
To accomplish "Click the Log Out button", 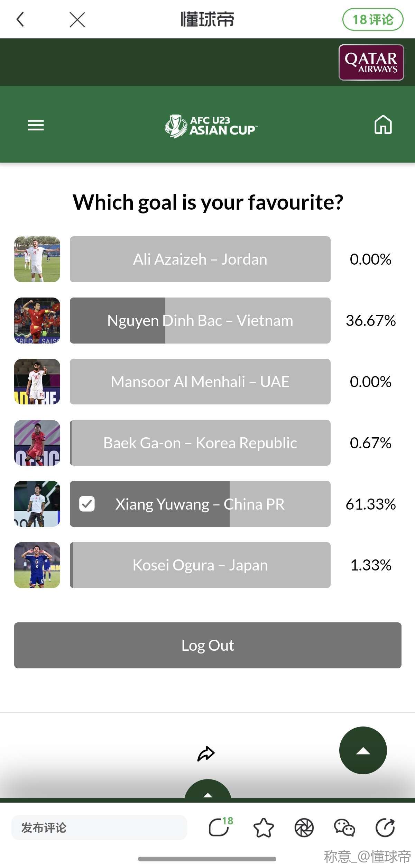I will click(207, 645).
